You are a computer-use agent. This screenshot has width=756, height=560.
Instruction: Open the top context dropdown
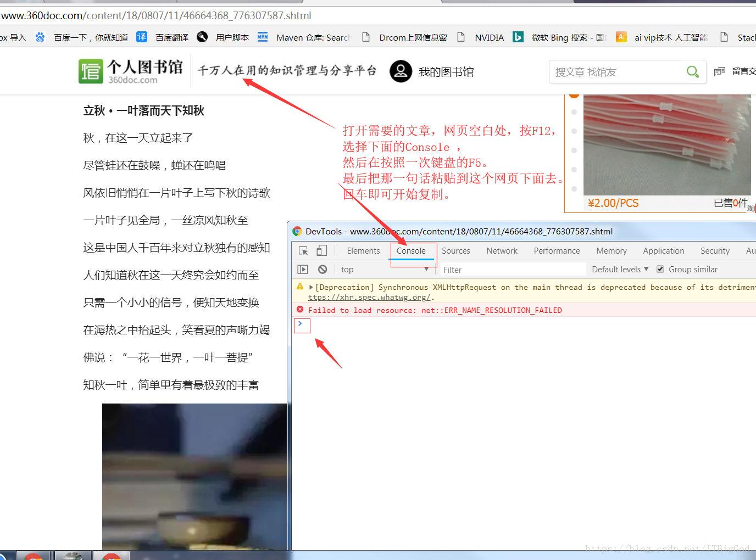(x=385, y=270)
